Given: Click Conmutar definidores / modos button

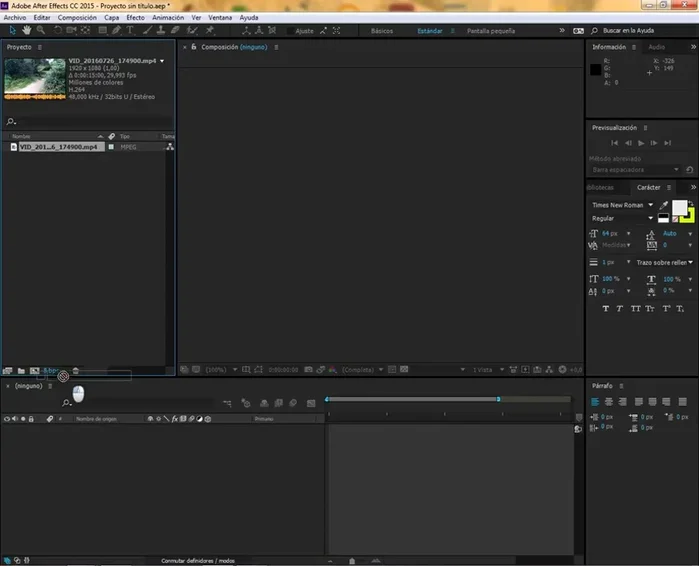Looking at the screenshot, I should pyautogui.click(x=198, y=561).
